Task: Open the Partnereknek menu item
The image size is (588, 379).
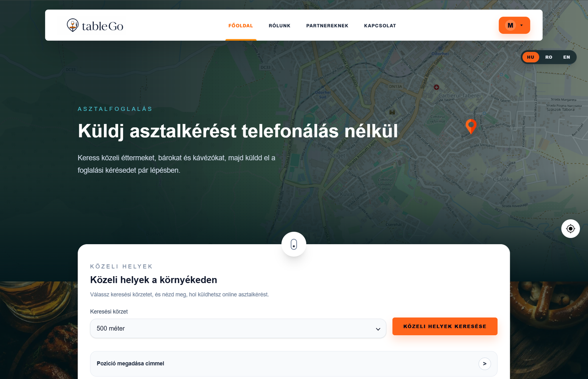Action: coord(327,26)
